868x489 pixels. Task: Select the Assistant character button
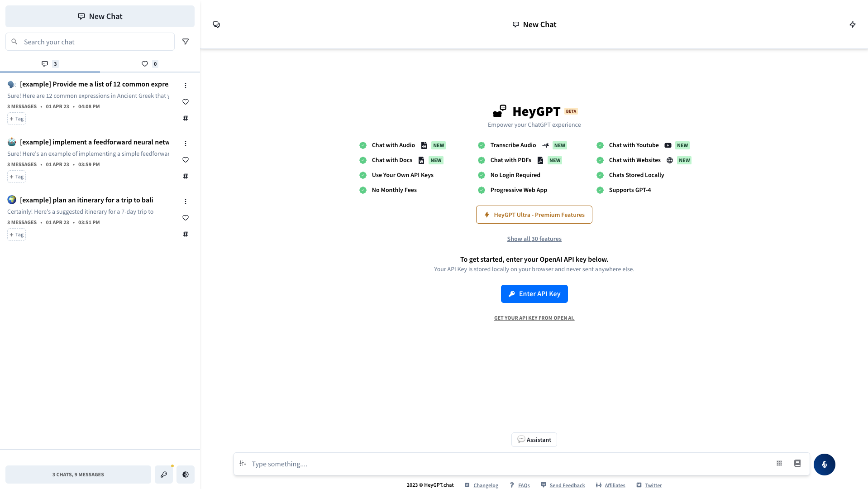point(534,440)
